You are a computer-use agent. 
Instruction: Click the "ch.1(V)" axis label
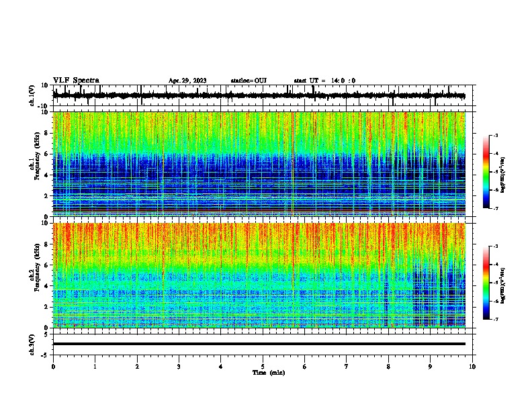pos(32,95)
